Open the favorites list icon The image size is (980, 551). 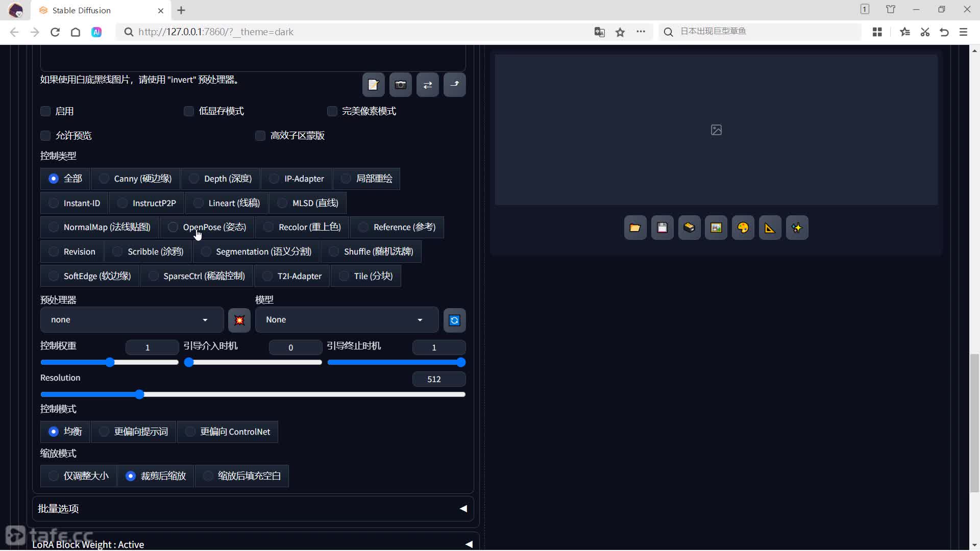pyautogui.click(x=905, y=32)
